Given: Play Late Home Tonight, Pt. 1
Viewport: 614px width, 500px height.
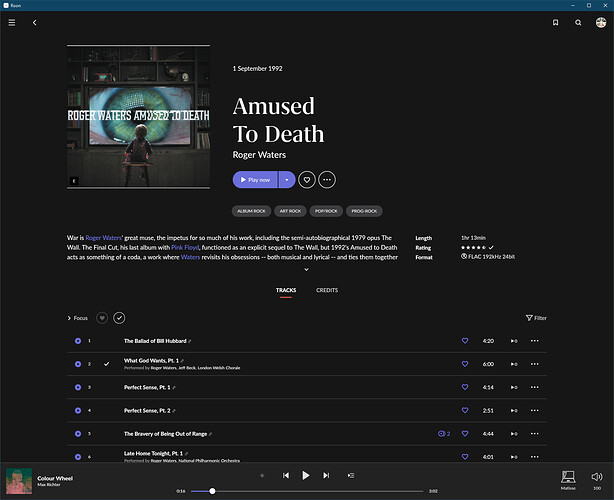Looking at the screenshot, I should coord(78,457).
